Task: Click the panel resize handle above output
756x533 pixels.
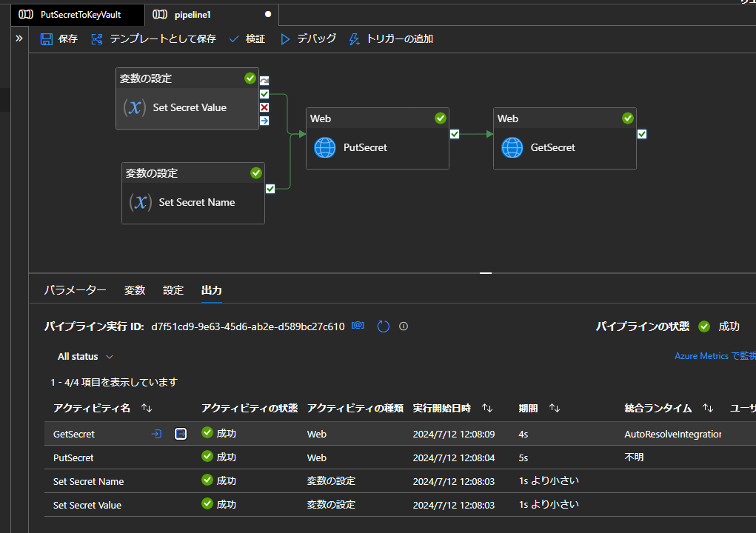Action: pyautogui.click(x=486, y=272)
